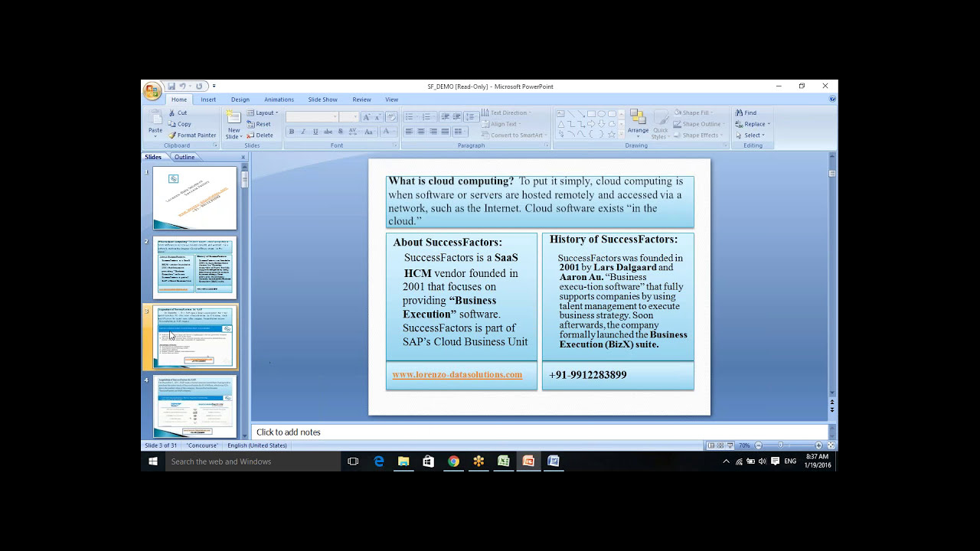This screenshot has height=551, width=980.
Task: Click the Undo arrow icon
Action: (x=182, y=86)
